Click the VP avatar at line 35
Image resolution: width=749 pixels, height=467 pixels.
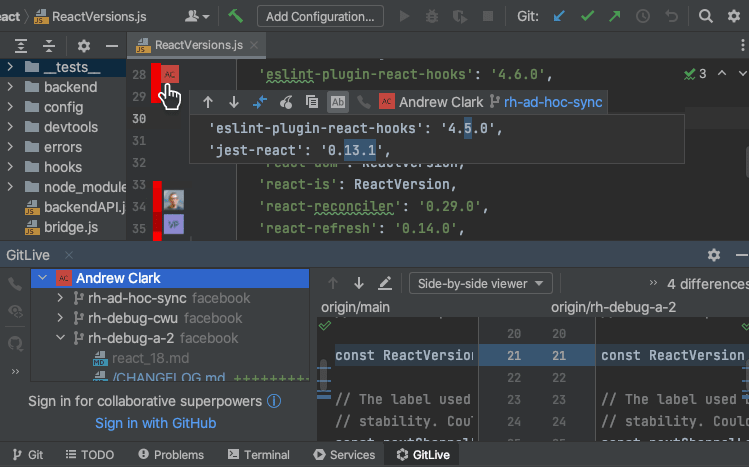(x=173, y=224)
